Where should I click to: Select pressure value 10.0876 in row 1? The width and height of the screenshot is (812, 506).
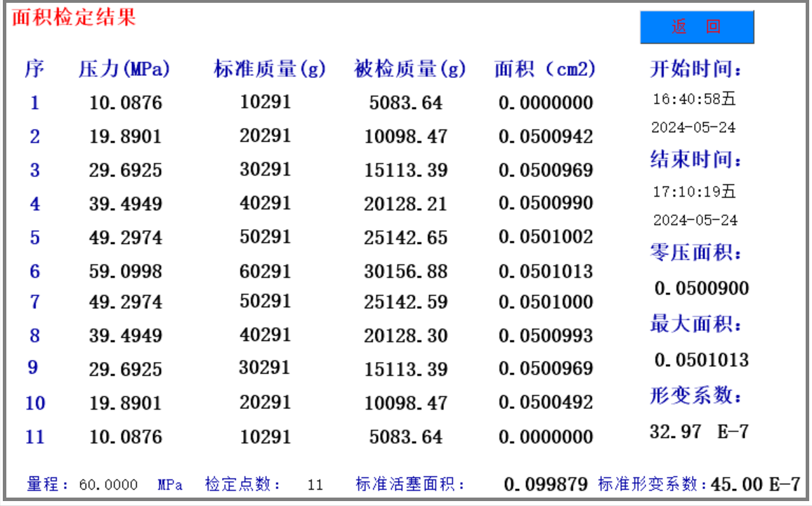126,103
